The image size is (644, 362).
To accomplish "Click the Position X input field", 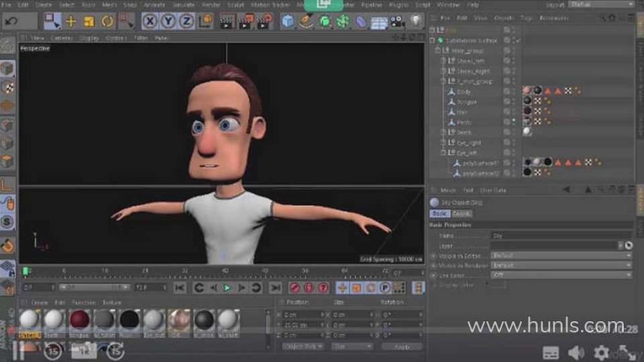I will coord(303,315).
